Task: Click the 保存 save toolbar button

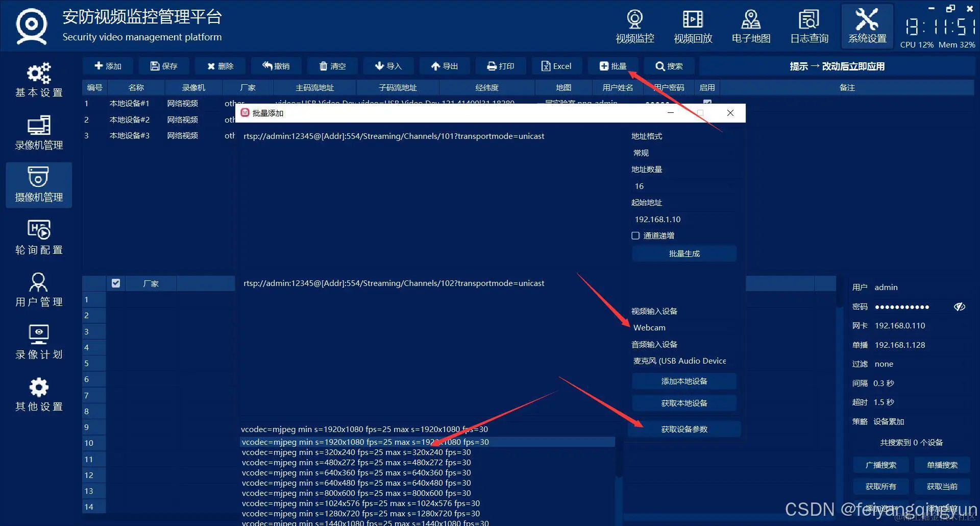Action: click(164, 66)
